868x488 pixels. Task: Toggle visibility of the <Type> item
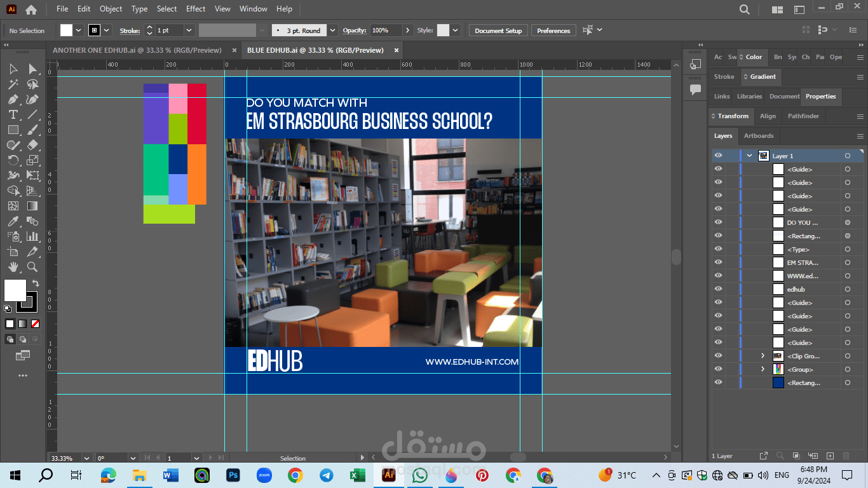(718, 249)
